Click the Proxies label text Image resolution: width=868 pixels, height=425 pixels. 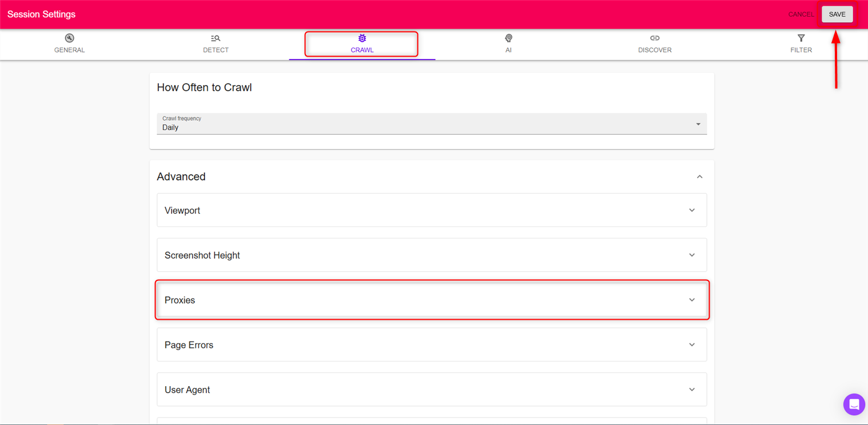click(x=180, y=300)
